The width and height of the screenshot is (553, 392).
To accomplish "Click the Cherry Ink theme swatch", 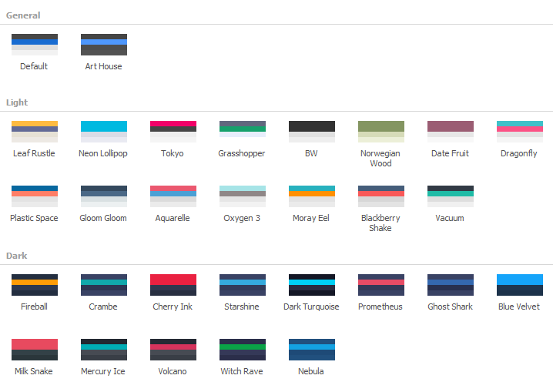I will tap(173, 285).
